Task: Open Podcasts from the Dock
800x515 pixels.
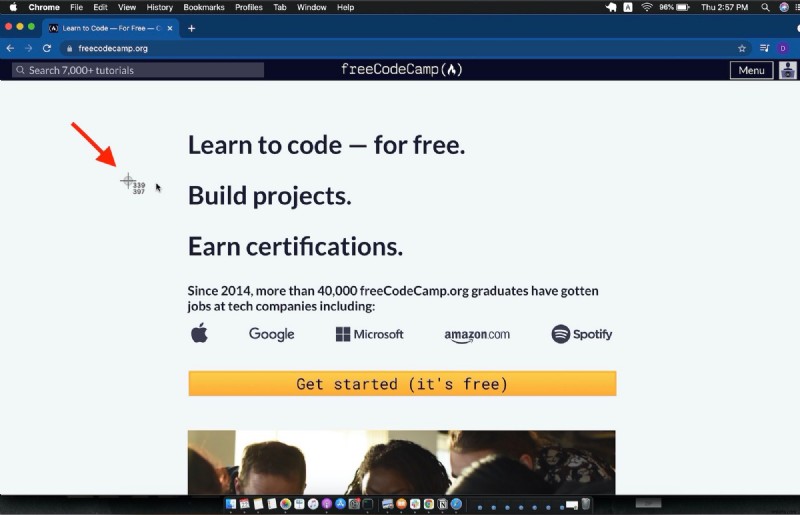Action: (x=327, y=504)
